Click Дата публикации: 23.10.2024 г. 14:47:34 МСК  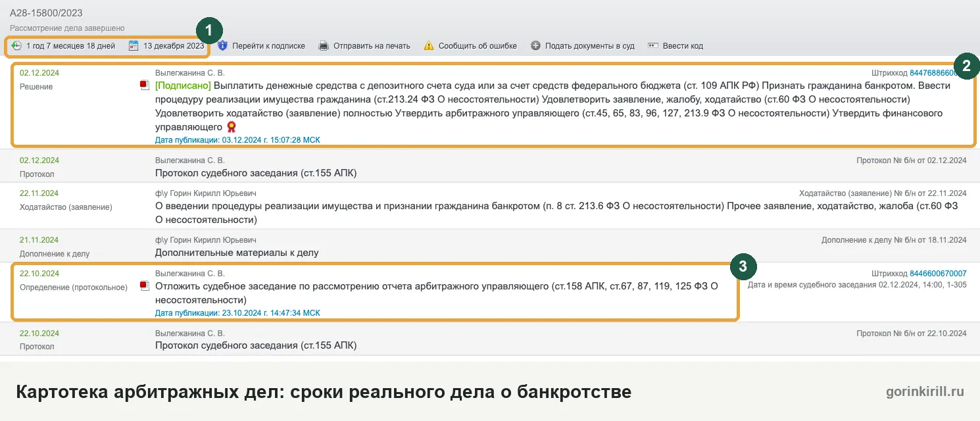point(237,313)
